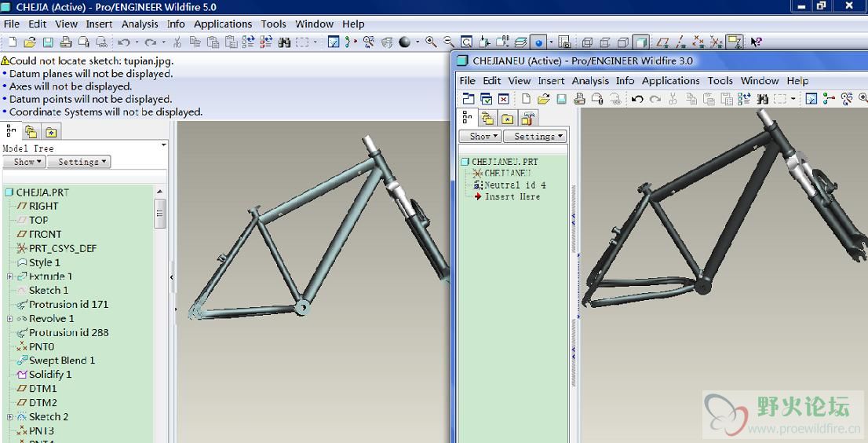Select the Swept Blend 1 feature

[61, 361]
